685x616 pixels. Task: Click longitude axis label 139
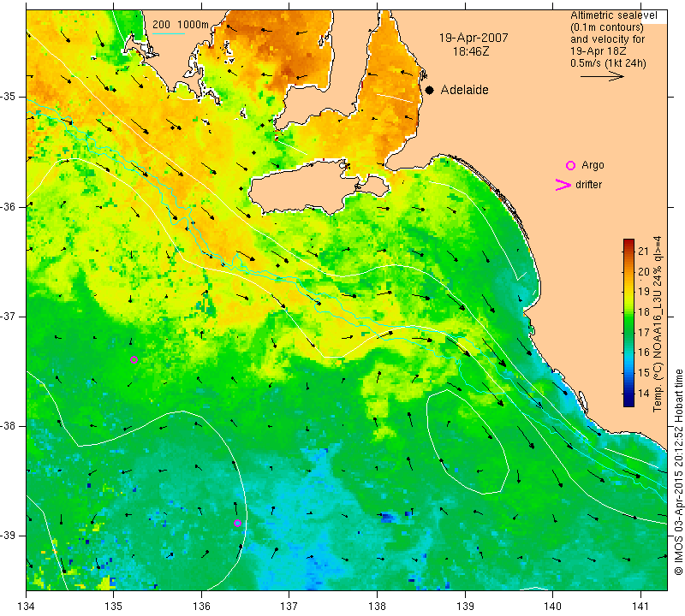[x=465, y=606]
